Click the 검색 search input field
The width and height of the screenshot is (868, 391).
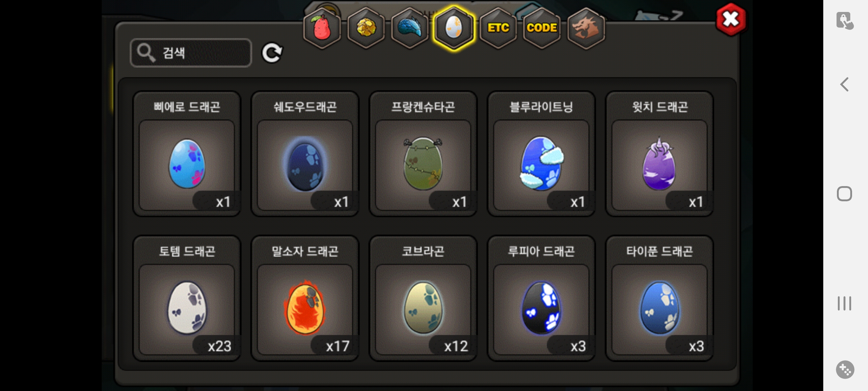[191, 53]
